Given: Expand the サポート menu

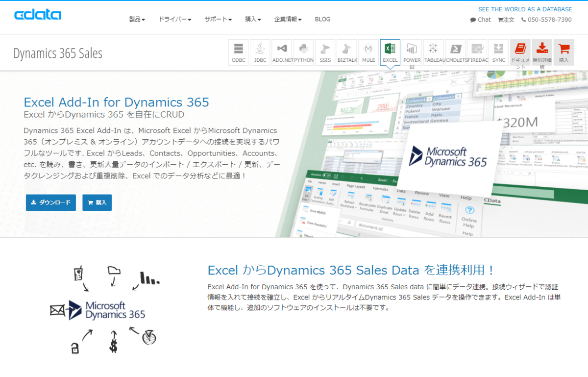Looking at the screenshot, I should click(x=219, y=19).
